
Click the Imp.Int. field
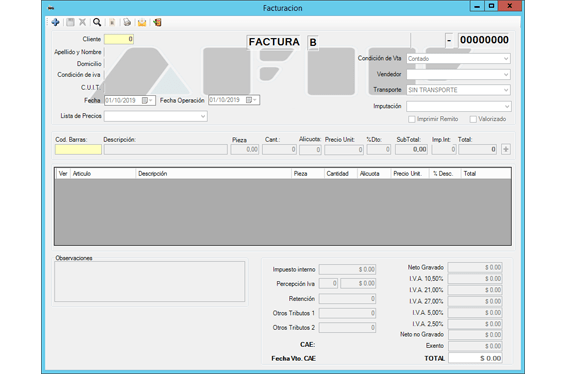pyautogui.click(x=444, y=149)
